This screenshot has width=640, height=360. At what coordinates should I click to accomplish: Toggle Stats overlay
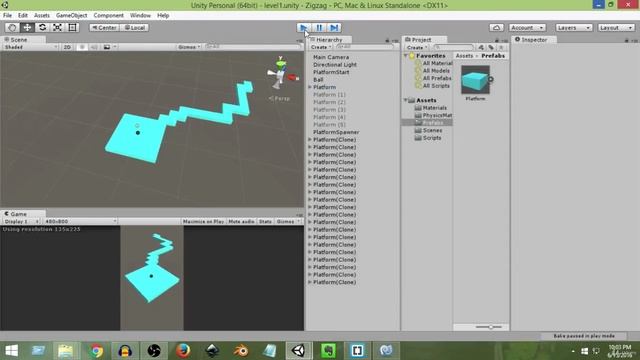click(265, 221)
